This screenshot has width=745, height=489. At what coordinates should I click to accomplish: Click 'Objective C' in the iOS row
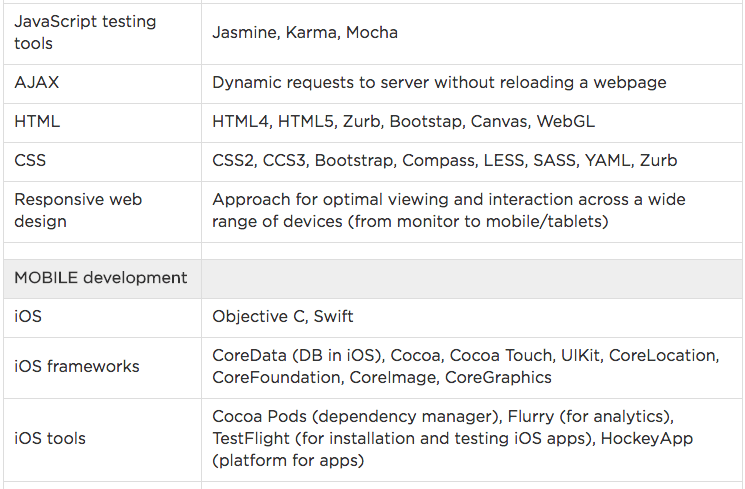point(257,317)
